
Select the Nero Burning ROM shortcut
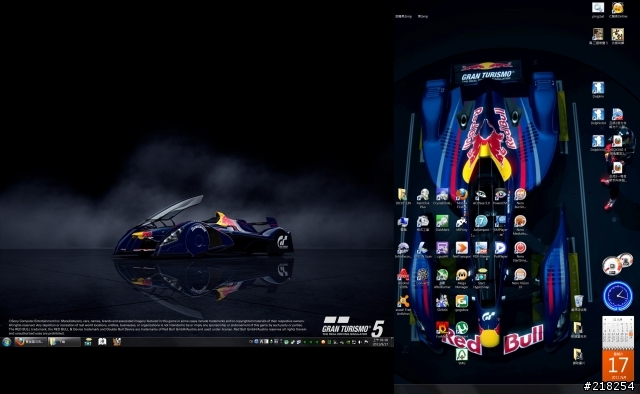(520, 195)
